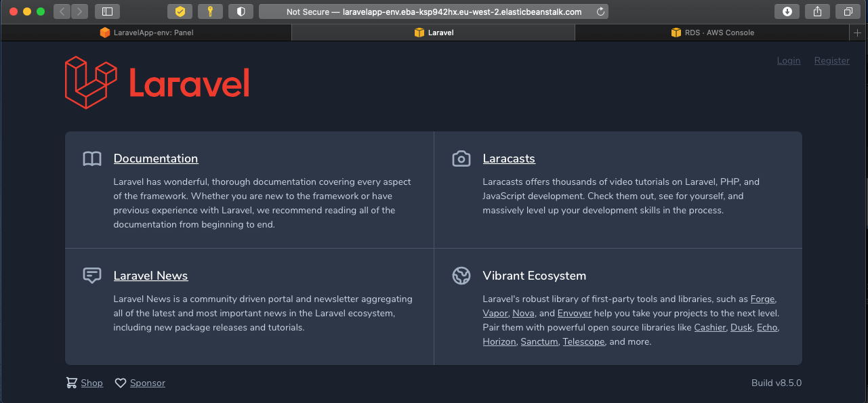Screen dimensions: 868x403
Task: Click the address bar URL field
Action: click(x=434, y=12)
